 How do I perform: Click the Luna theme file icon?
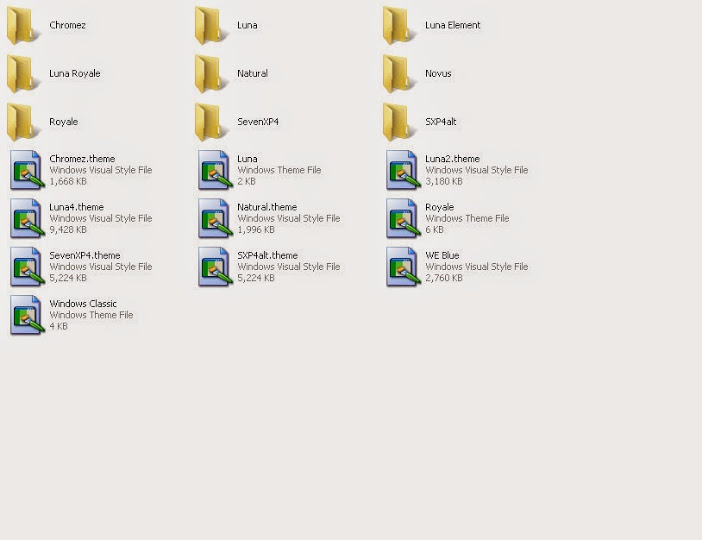pyautogui.click(x=215, y=170)
